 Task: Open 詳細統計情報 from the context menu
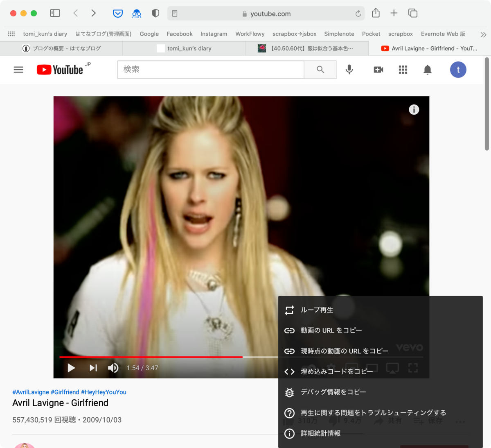pyautogui.click(x=381, y=433)
